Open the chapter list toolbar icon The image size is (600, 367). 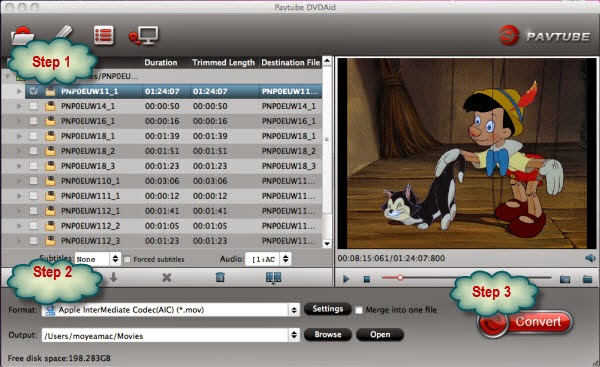(x=104, y=36)
